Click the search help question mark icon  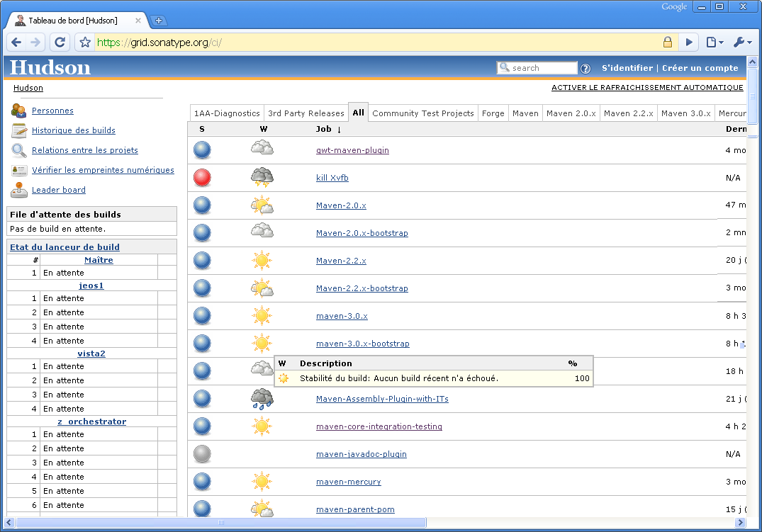pyautogui.click(x=585, y=69)
